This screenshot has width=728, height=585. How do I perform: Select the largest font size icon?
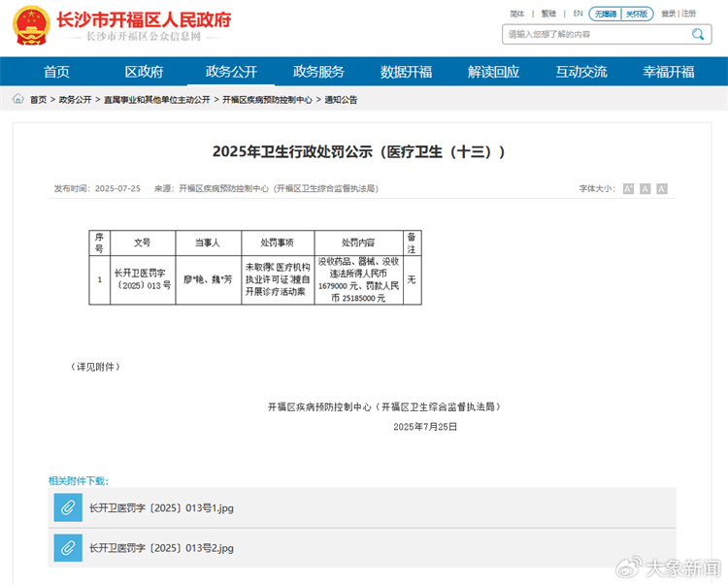(662, 188)
